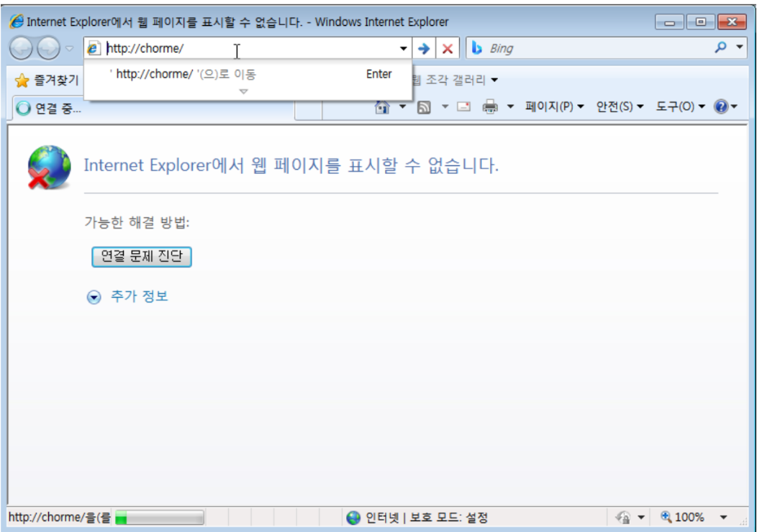
Task: Click the Read Mail envelope icon
Action: [463, 106]
